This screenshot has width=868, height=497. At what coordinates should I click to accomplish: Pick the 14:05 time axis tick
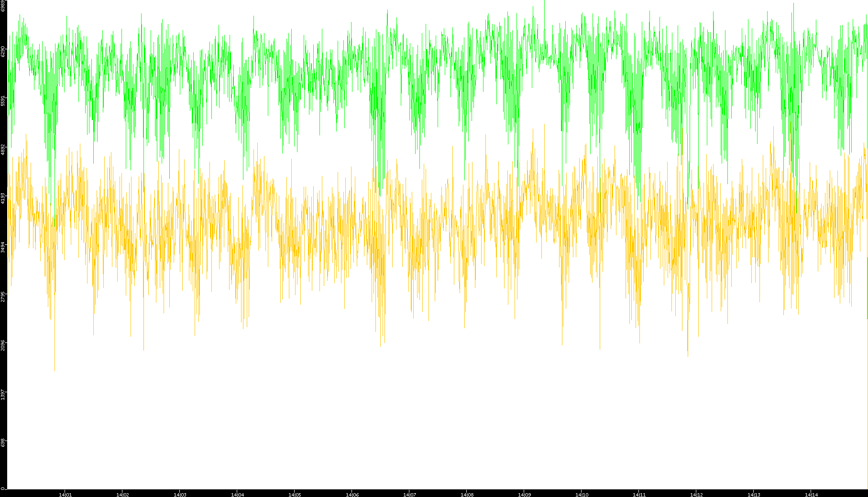295,495
